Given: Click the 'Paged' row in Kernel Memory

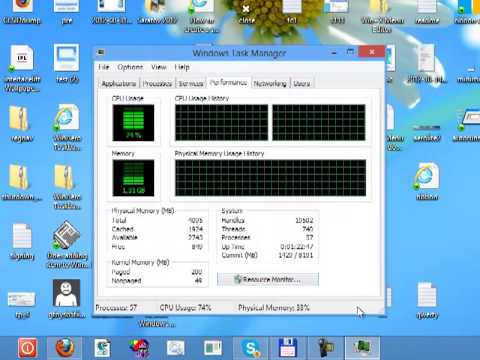Looking at the screenshot, I should pyautogui.click(x=157, y=272).
